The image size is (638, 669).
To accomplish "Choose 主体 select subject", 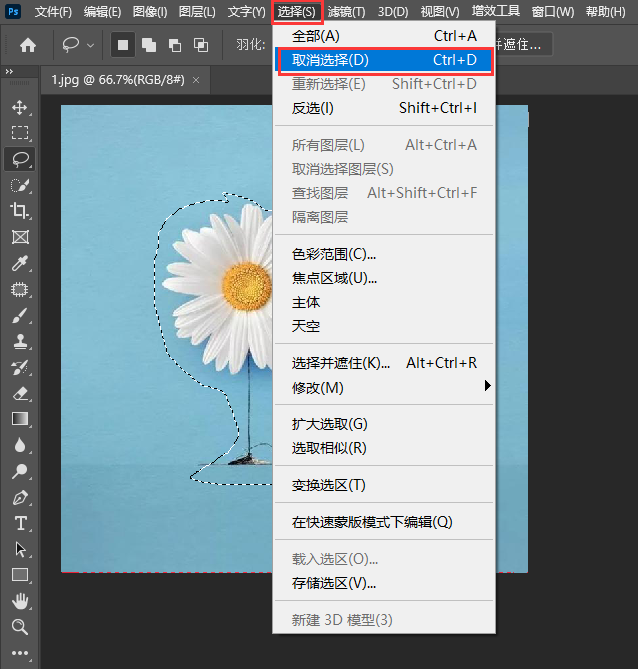I will point(384,302).
